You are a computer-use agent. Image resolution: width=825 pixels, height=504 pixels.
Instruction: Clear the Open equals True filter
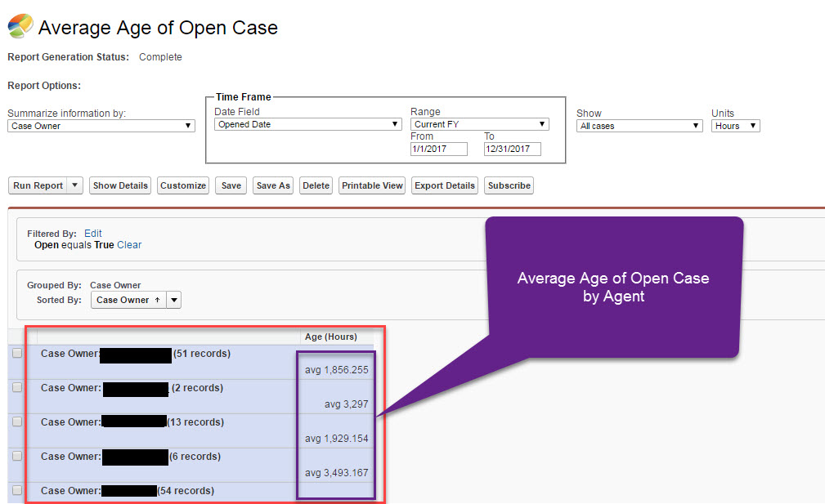tap(128, 244)
